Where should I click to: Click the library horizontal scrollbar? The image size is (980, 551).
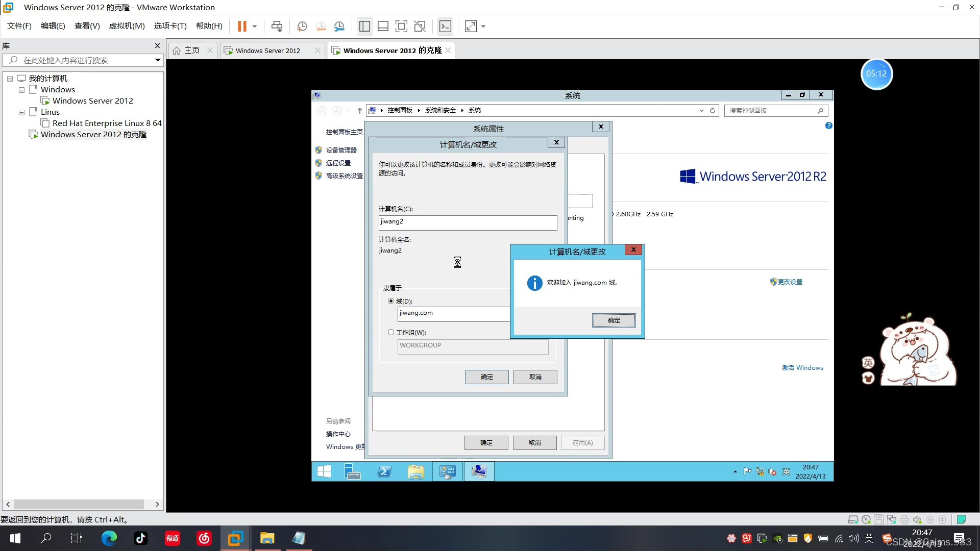click(x=79, y=504)
